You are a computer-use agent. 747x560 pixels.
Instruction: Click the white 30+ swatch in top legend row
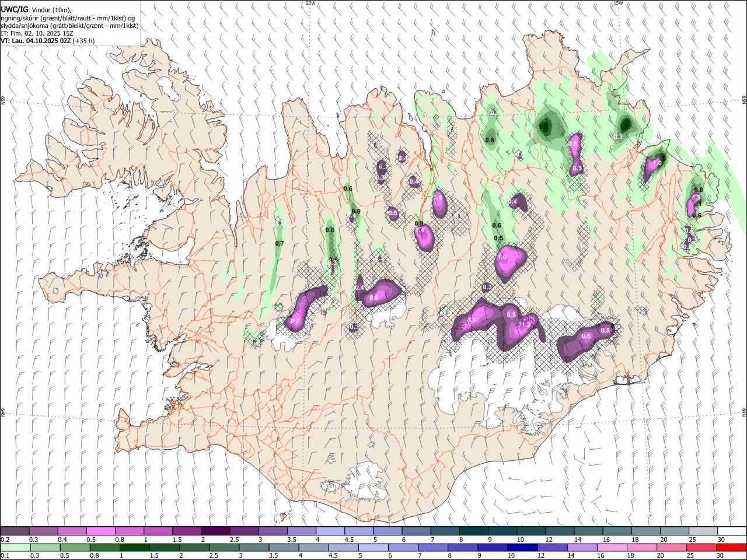tap(731, 531)
